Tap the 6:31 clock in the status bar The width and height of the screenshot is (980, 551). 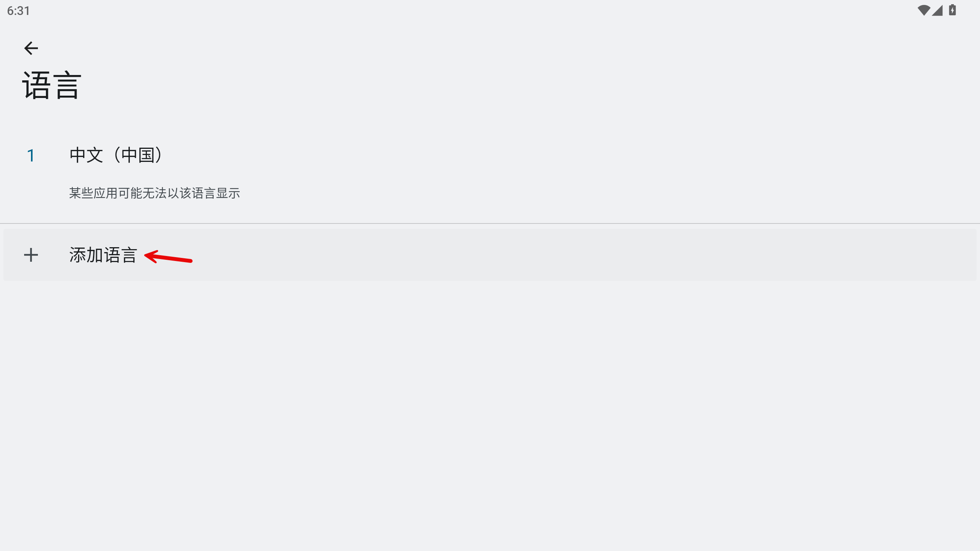pos(18,11)
